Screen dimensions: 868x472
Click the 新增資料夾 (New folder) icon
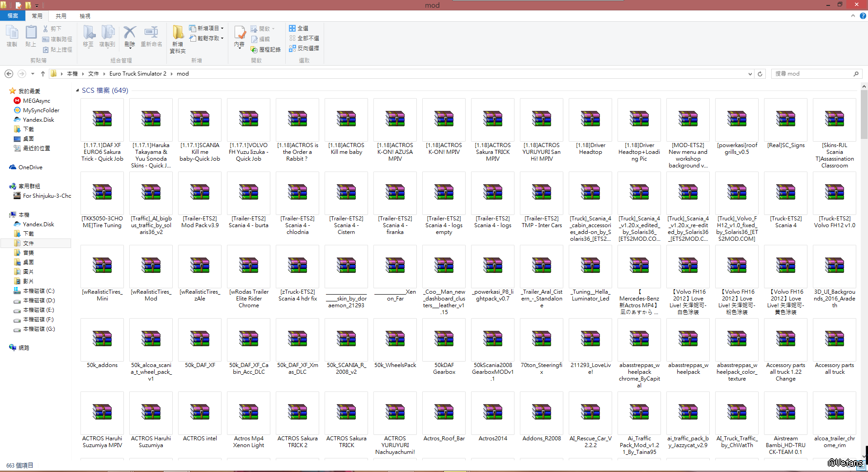click(178, 38)
